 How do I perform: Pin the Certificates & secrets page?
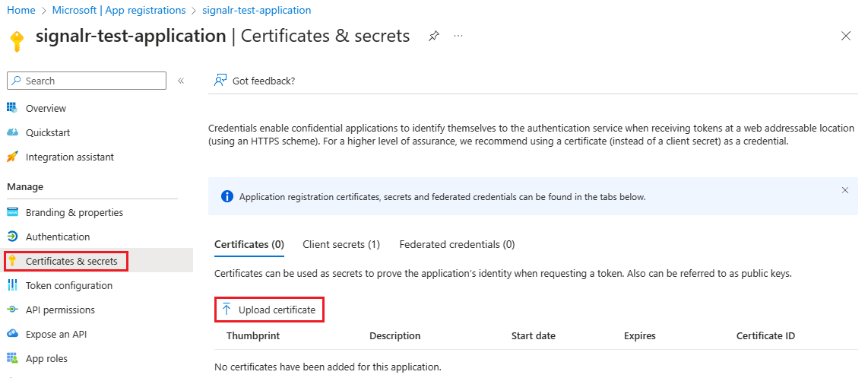pyautogui.click(x=433, y=36)
